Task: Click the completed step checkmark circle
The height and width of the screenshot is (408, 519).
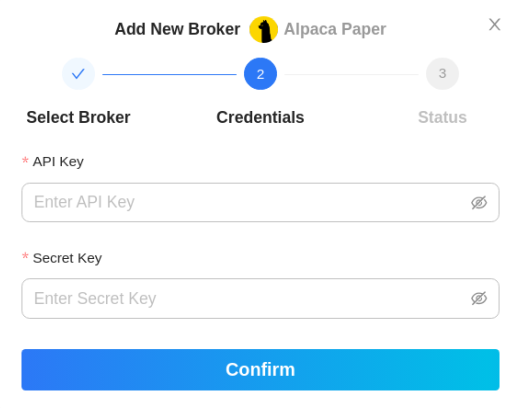Action: tap(78, 74)
